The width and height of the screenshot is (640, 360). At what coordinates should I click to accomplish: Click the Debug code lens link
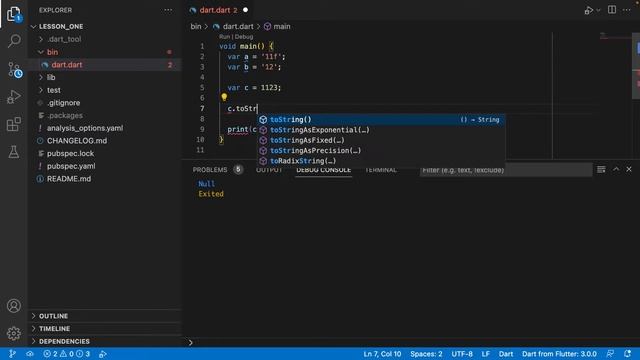pos(244,37)
